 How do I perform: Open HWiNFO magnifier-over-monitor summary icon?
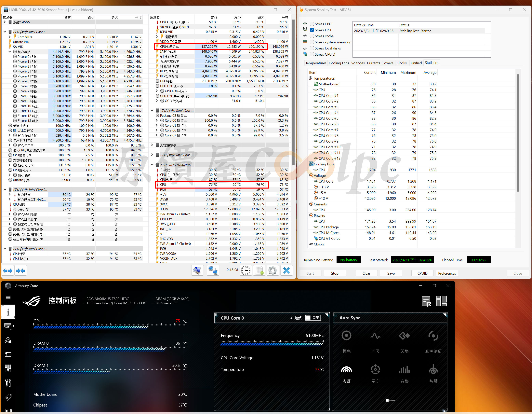pyautogui.click(x=197, y=270)
